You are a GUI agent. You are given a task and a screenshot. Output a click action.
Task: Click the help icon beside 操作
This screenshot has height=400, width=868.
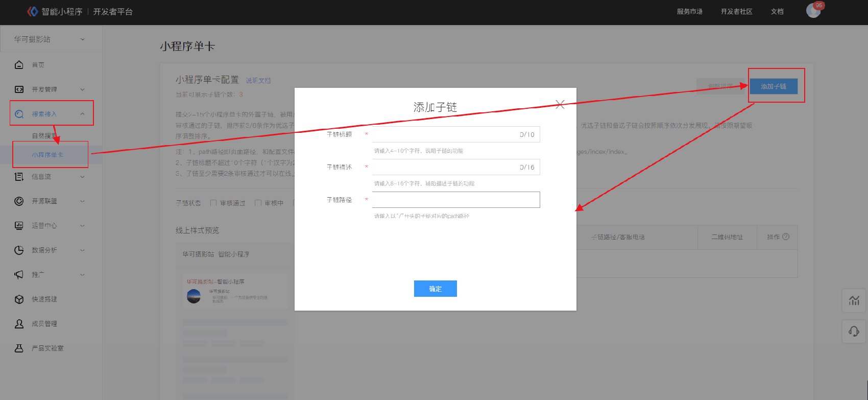[786, 237]
